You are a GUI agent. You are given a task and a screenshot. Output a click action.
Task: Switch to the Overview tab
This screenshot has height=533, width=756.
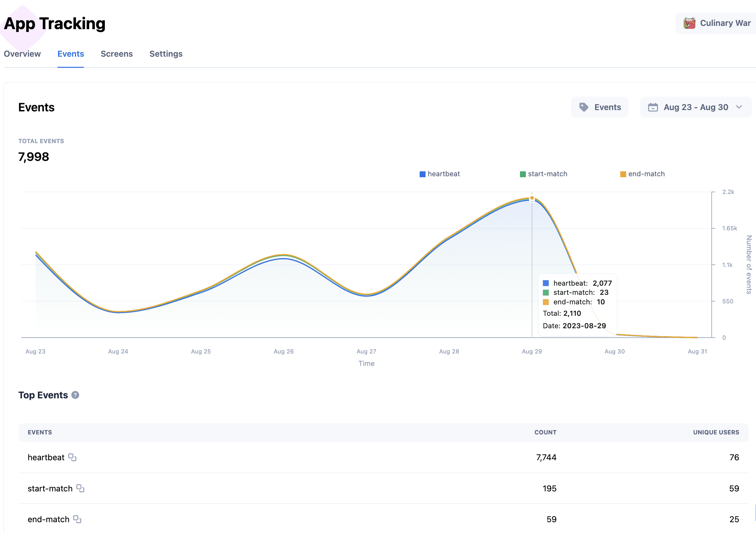coord(22,54)
